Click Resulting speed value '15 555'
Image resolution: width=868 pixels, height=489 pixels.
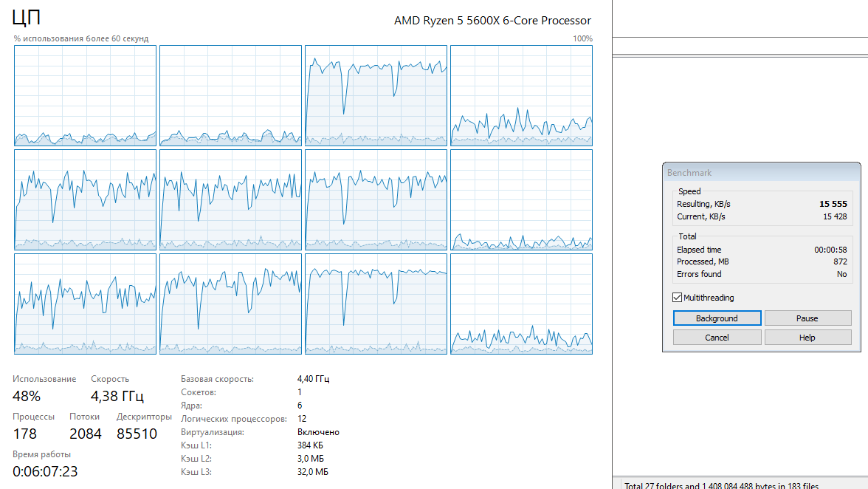[x=833, y=204]
